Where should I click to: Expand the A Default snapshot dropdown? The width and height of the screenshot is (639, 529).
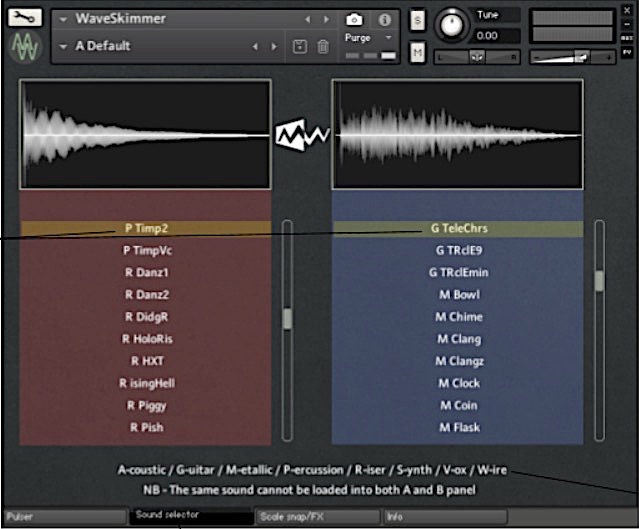click(63, 46)
